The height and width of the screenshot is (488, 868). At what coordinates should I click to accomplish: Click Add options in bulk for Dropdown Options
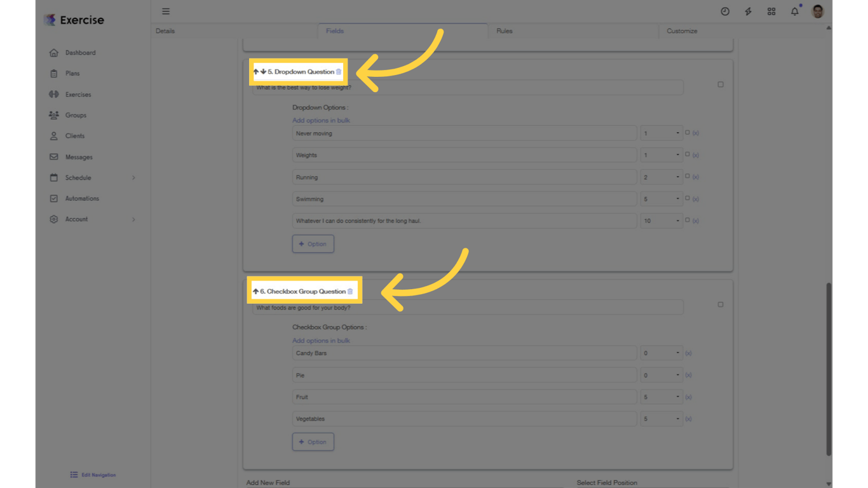(x=321, y=120)
